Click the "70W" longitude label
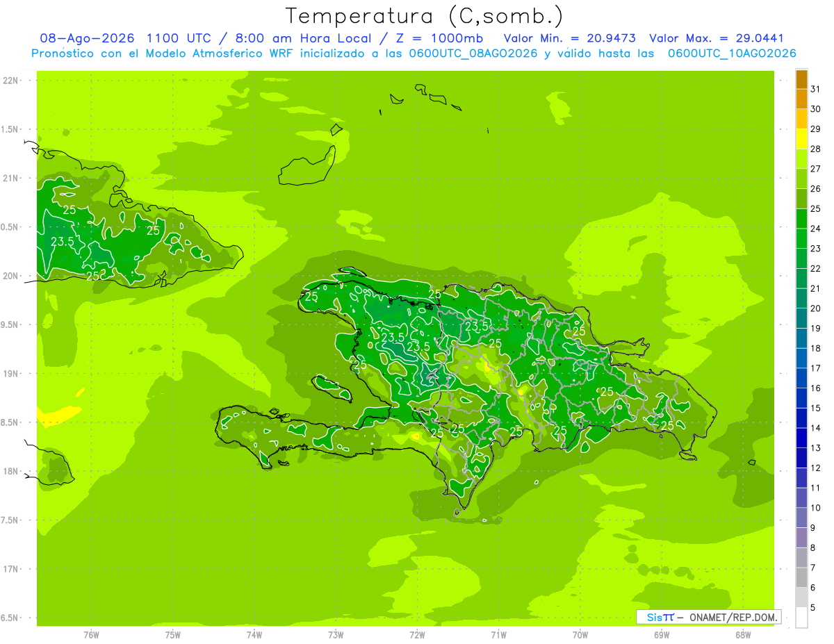Screen dimensions: 834x644 click(580, 635)
